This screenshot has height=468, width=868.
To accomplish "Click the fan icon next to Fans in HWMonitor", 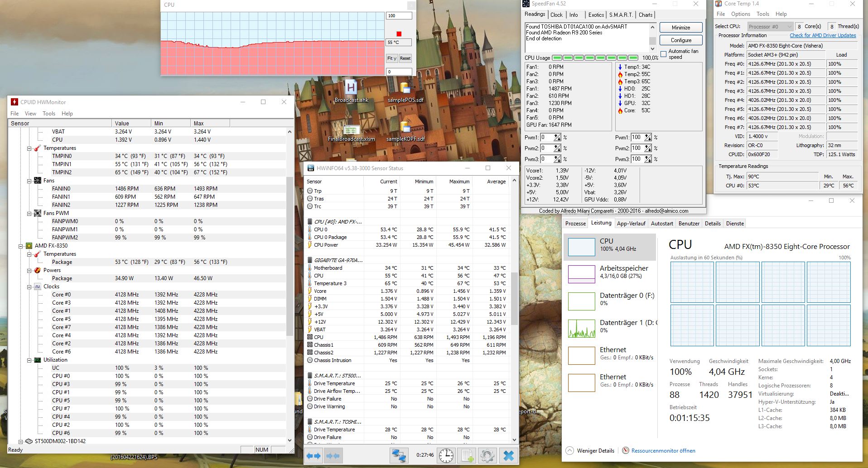I will 38,181.
